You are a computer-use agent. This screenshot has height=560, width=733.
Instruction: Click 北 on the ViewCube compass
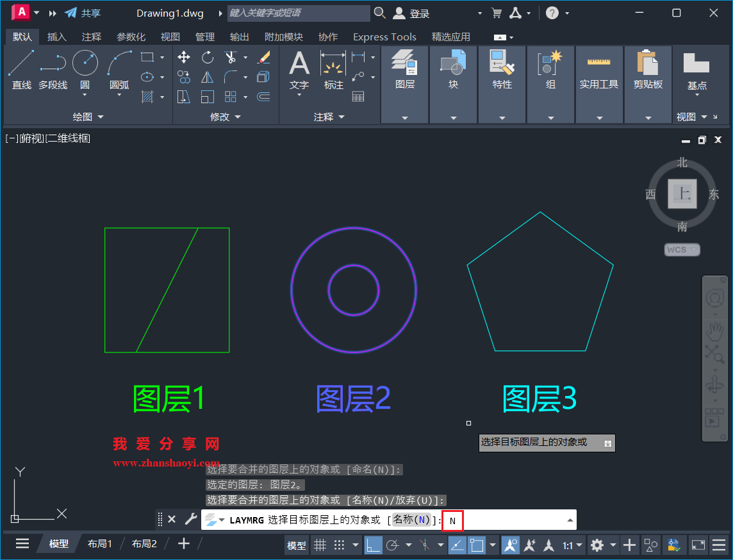(682, 163)
